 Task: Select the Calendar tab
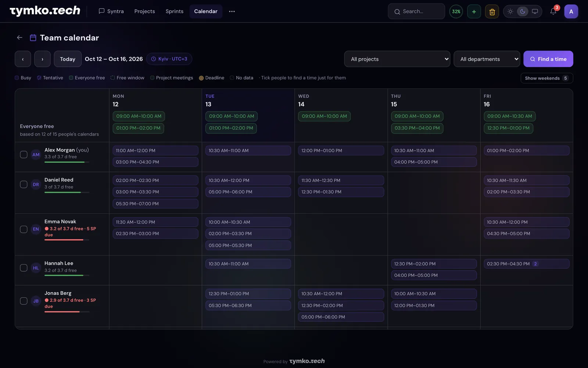(x=205, y=11)
